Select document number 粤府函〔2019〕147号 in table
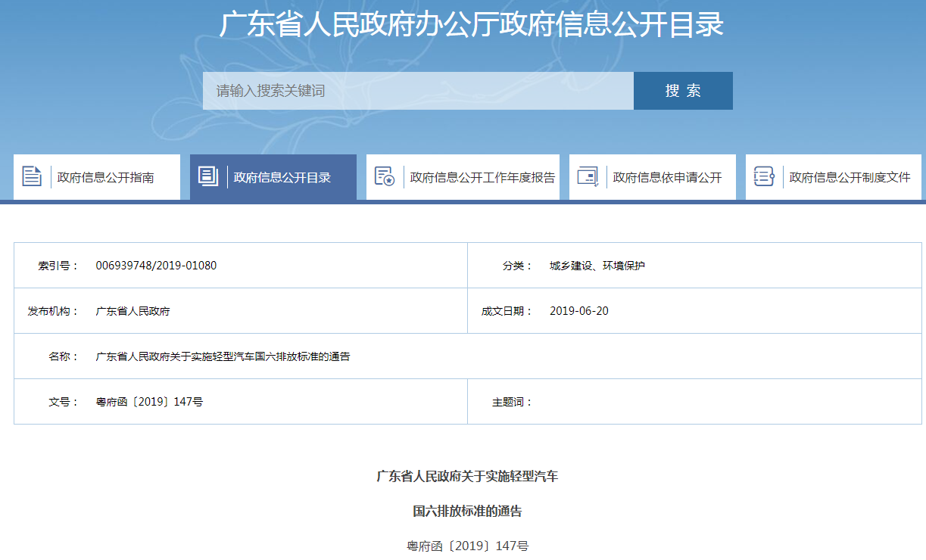Image resolution: width=926 pixels, height=560 pixels. click(149, 402)
